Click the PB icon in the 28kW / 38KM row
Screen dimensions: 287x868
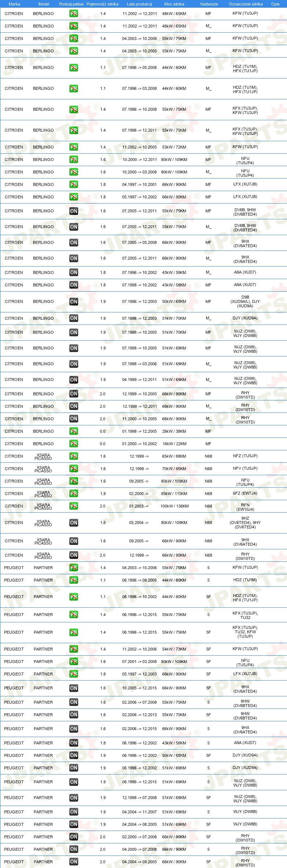tap(74, 431)
